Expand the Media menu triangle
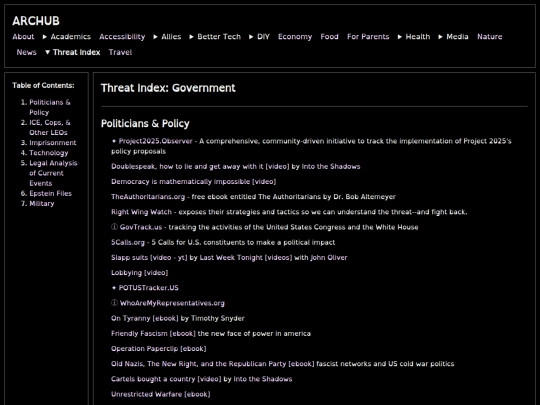This screenshot has width=540, height=405. tap(440, 37)
